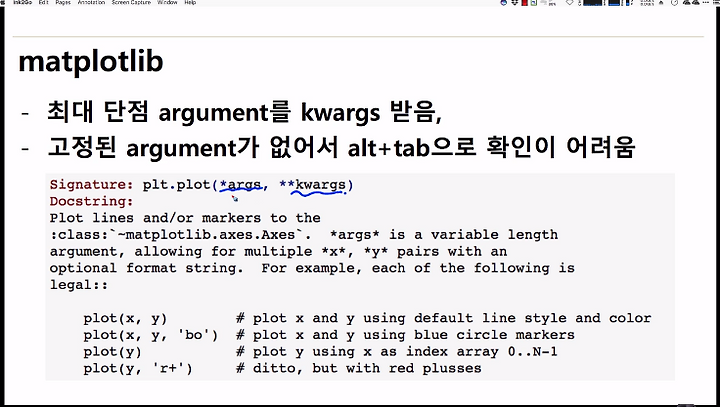Screen dimensions: 720x407
Task: Click the 'Signature:' label in the code box
Action: 91,185
